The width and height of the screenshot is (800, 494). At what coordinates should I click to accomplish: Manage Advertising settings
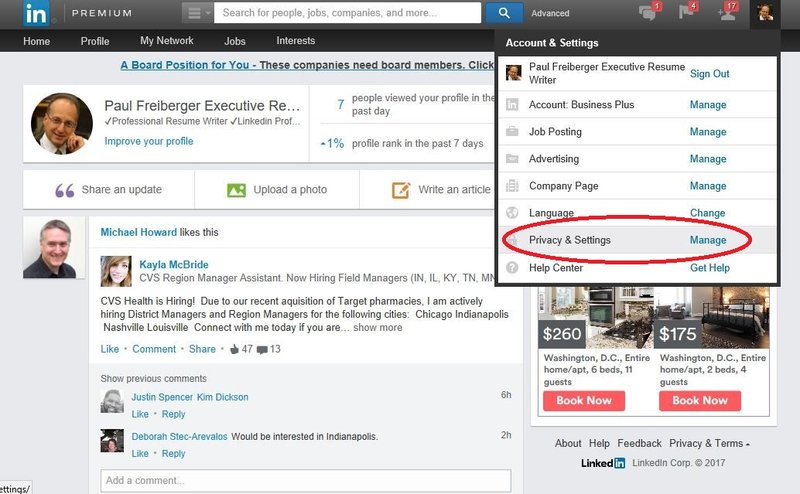[708, 159]
